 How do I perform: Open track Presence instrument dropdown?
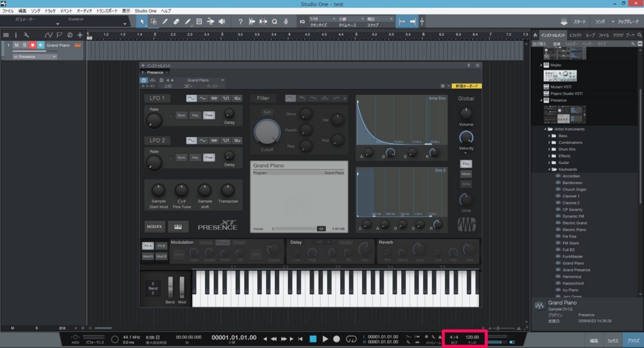coord(35,57)
